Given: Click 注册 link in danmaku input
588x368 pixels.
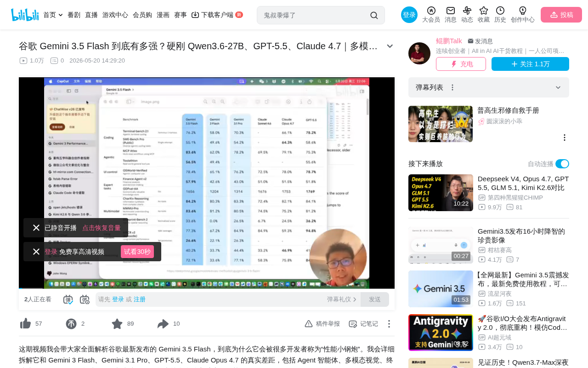Looking at the screenshot, I should click(140, 299).
